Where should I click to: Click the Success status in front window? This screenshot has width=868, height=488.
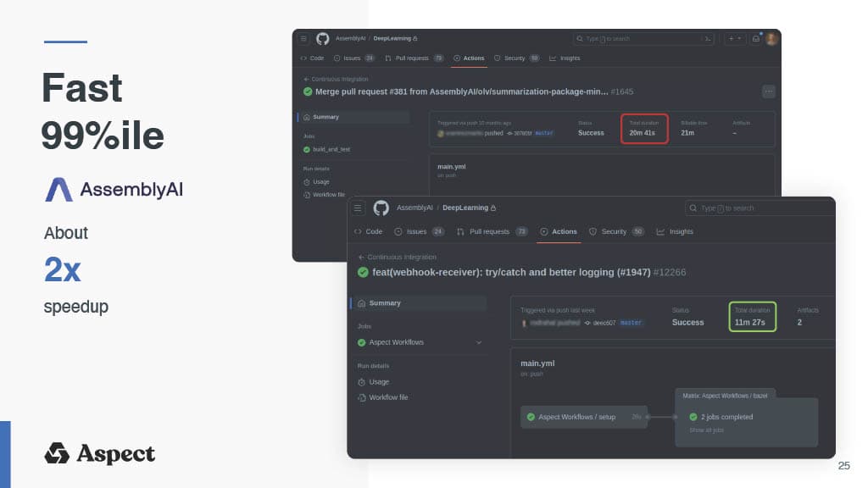[x=687, y=323]
